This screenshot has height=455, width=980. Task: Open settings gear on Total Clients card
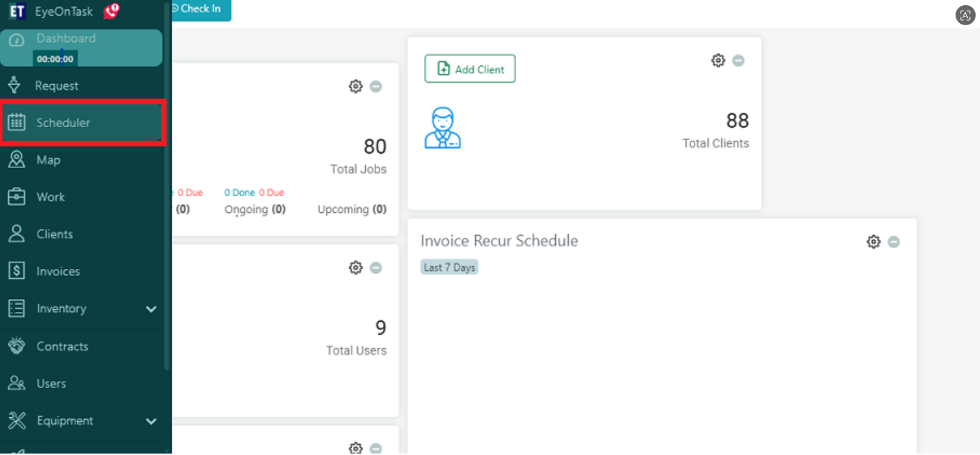pyautogui.click(x=718, y=60)
